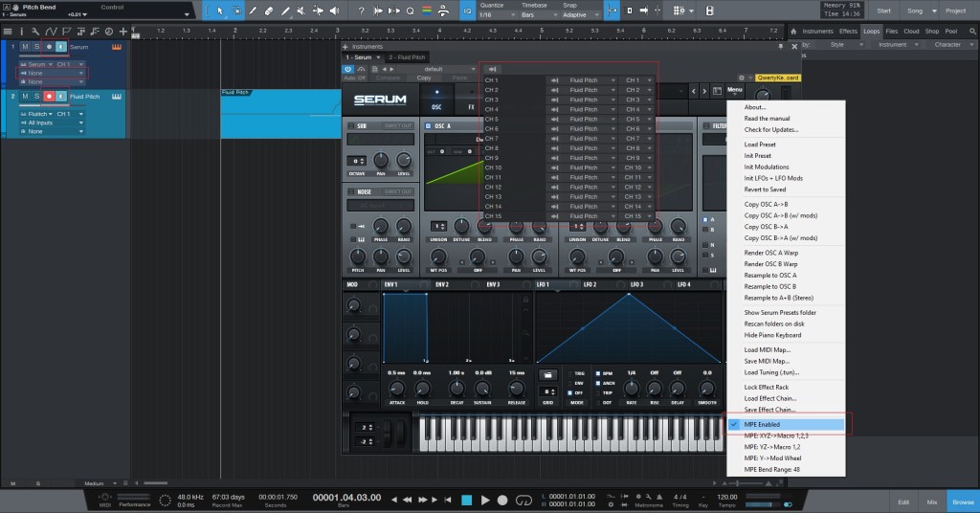Click the browser search magnifier icon
The width and height of the screenshot is (980, 513).
tap(972, 32)
